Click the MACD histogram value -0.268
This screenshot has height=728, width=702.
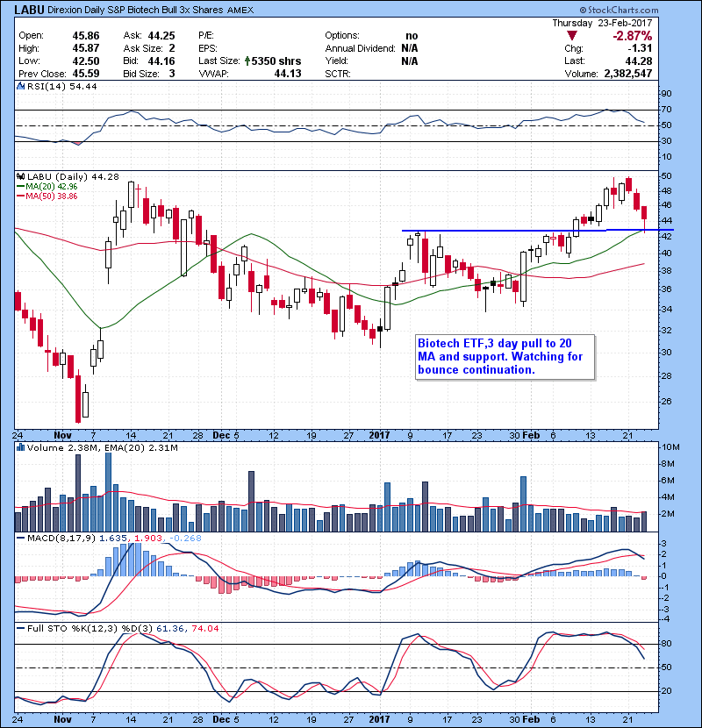[x=185, y=539]
